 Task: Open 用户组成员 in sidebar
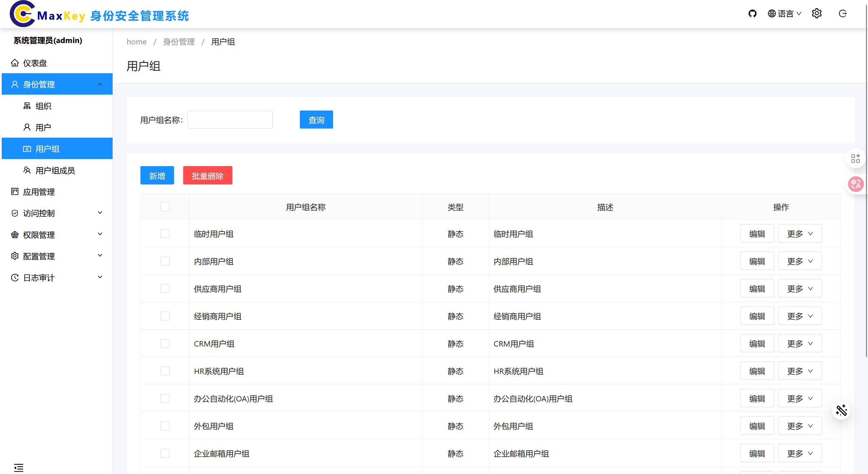[x=55, y=171]
